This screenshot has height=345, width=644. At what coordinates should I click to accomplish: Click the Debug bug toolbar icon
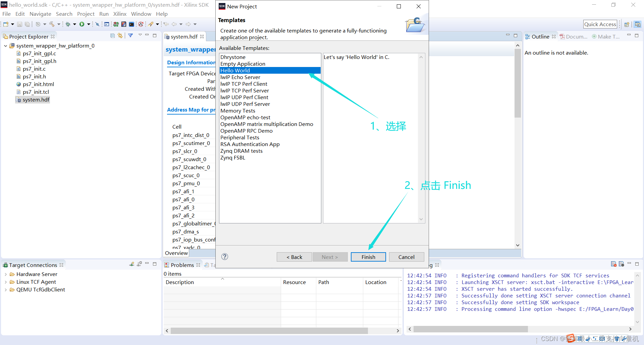point(68,24)
